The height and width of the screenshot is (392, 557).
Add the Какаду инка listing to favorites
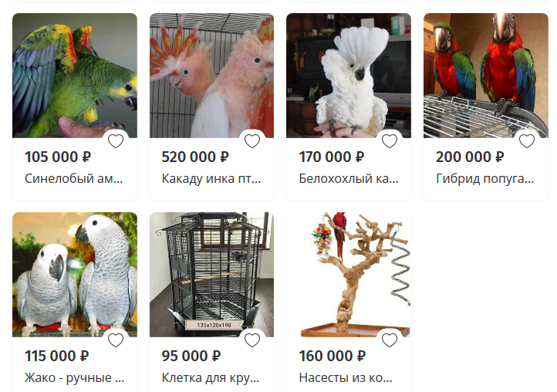(x=252, y=141)
